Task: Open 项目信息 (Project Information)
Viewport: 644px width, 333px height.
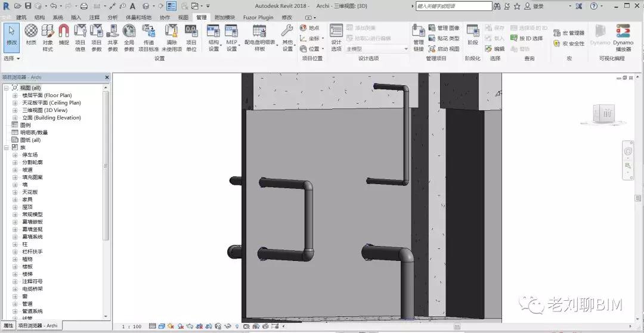Action: [x=80, y=37]
